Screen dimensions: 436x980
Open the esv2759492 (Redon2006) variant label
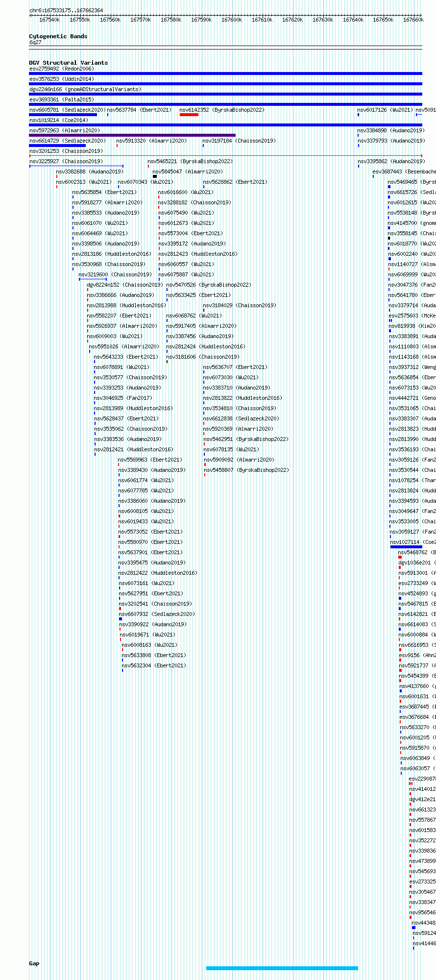(x=62, y=69)
